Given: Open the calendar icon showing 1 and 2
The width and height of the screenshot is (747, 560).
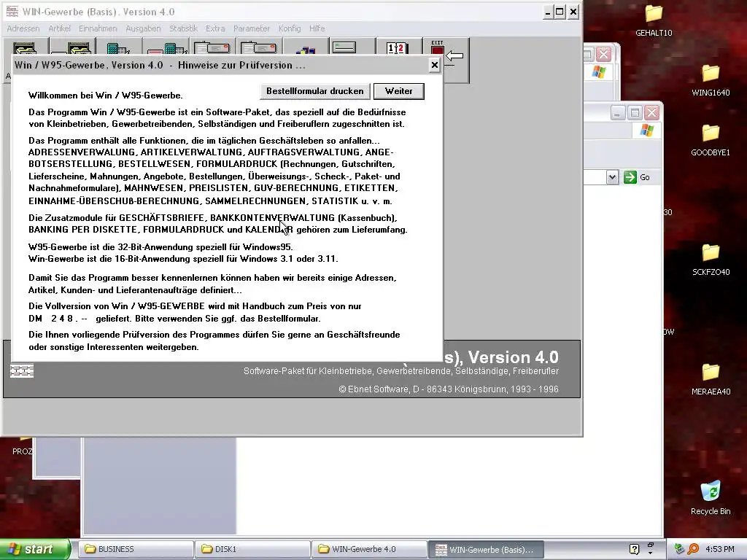Looking at the screenshot, I should click(397, 48).
